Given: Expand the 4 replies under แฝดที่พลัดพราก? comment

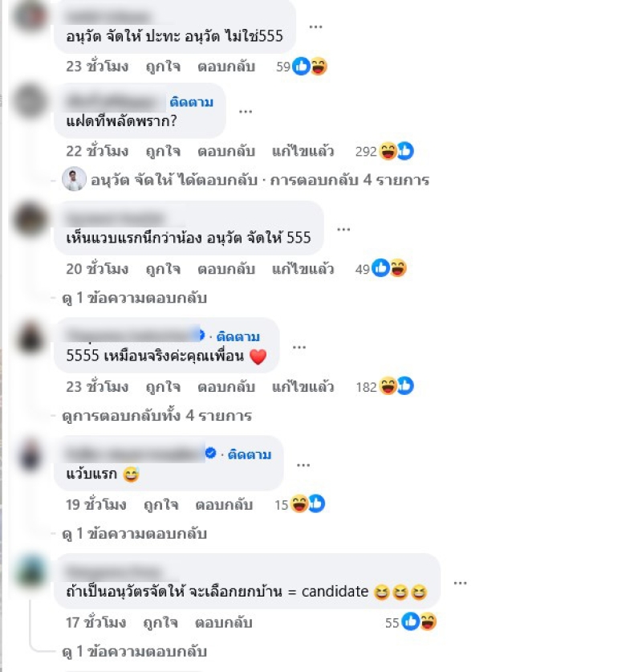Looking at the screenshot, I should tap(260, 180).
